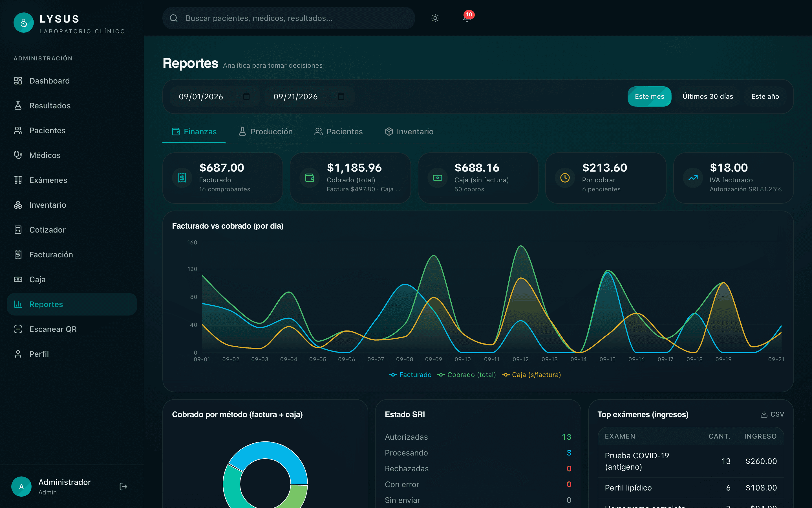Select Reportes in the sidebar
812x508 pixels.
tap(72, 305)
